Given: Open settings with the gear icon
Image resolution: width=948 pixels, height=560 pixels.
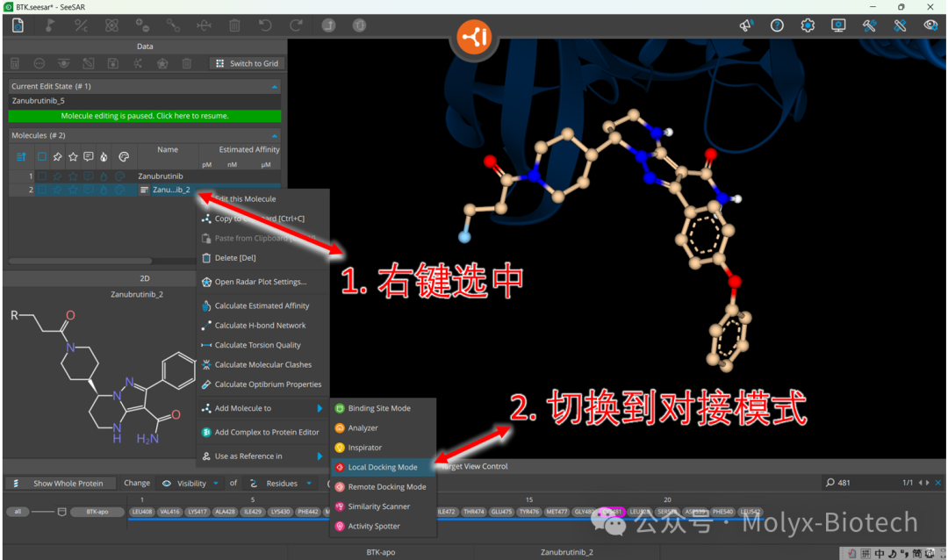Looking at the screenshot, I should tap(808, 25).
